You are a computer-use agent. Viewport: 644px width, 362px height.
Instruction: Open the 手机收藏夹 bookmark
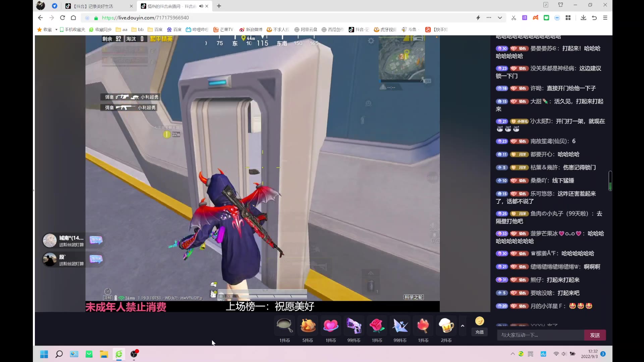[x=72, y=29]
